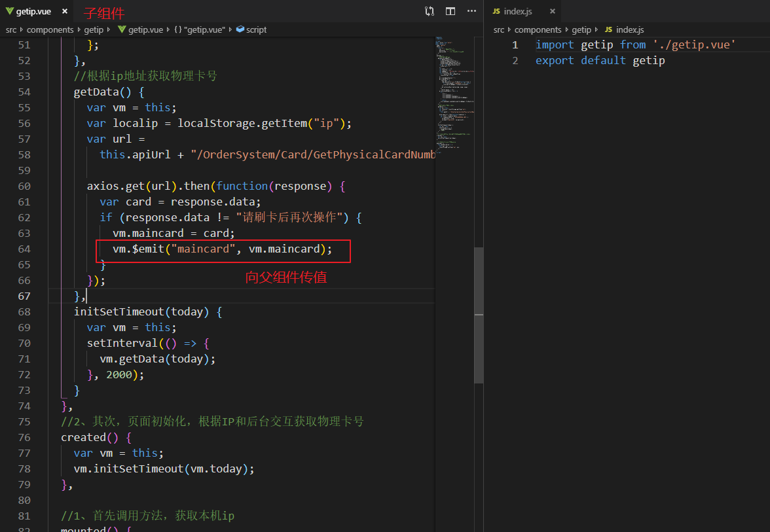Select line number 67 in the gutter
Viewport: 770px width, 532px height.
coord(24,296)
